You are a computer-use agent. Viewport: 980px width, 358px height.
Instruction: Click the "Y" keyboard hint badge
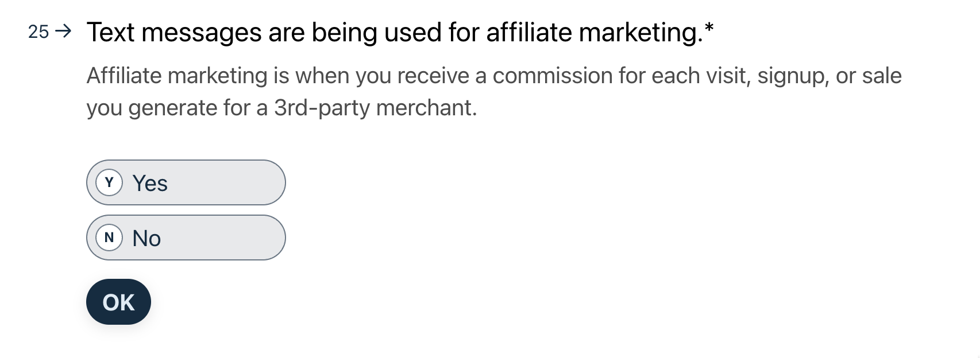pyautogui.click(x=109, y=183)
